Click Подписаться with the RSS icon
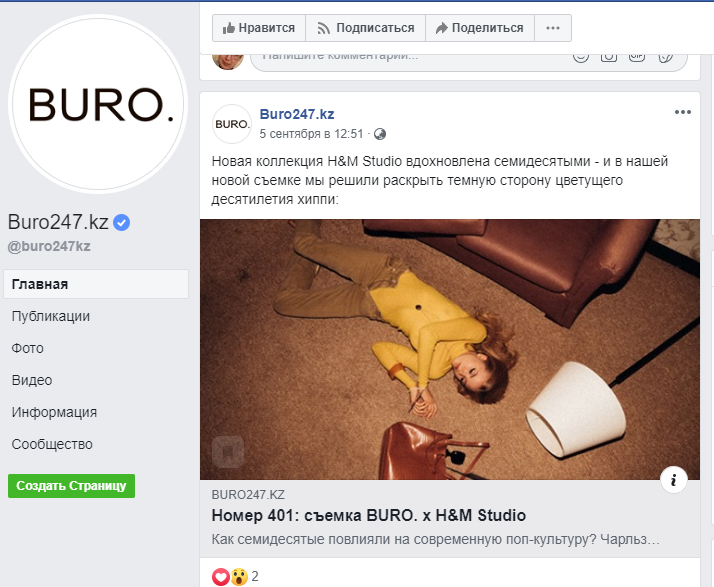This screenshot has height=587, width=714. point(366,28)
